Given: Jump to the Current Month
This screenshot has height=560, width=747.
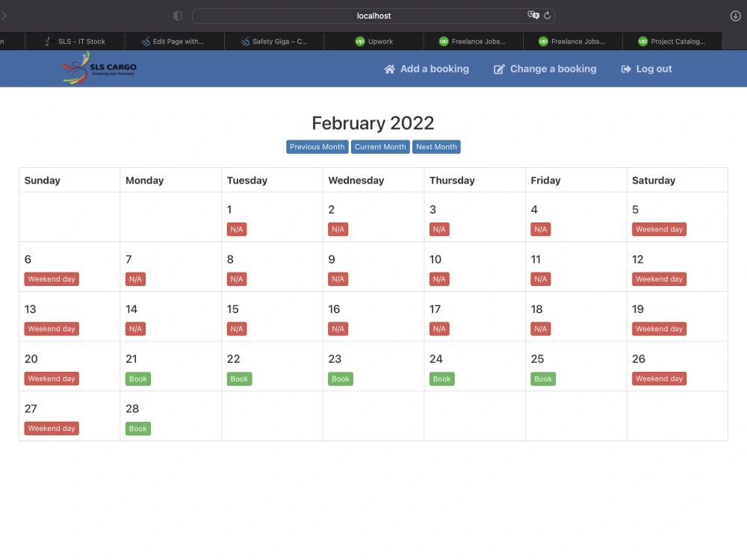Looking at the screenshot, I should (x=380, y=146).
